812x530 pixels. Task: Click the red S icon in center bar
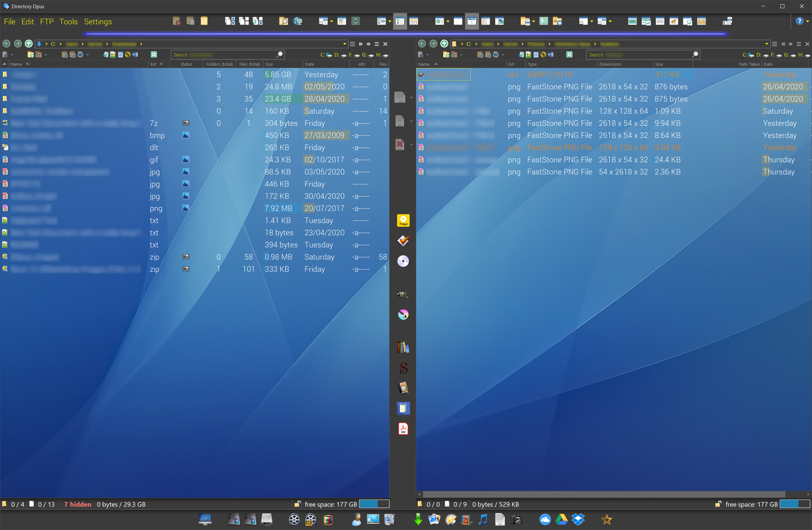point(403,368)
